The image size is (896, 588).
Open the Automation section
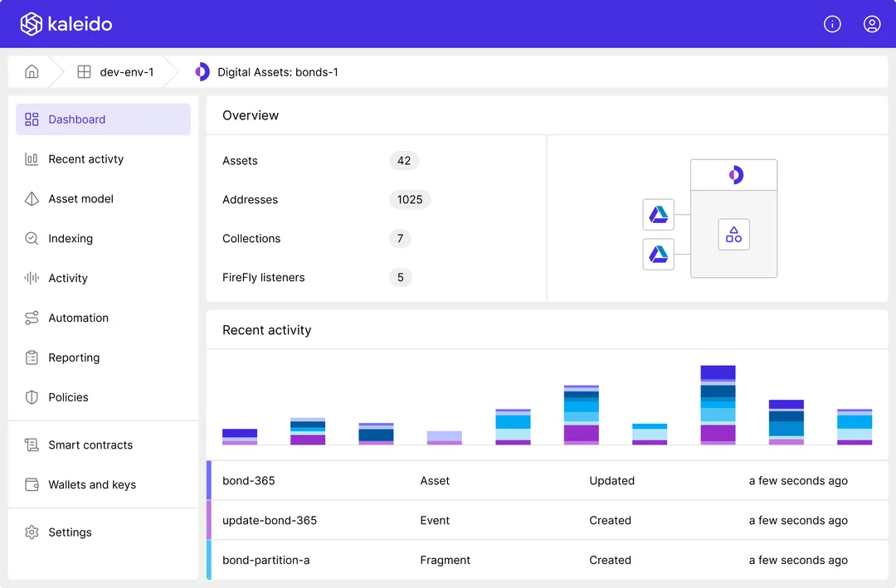click(103, 318)
